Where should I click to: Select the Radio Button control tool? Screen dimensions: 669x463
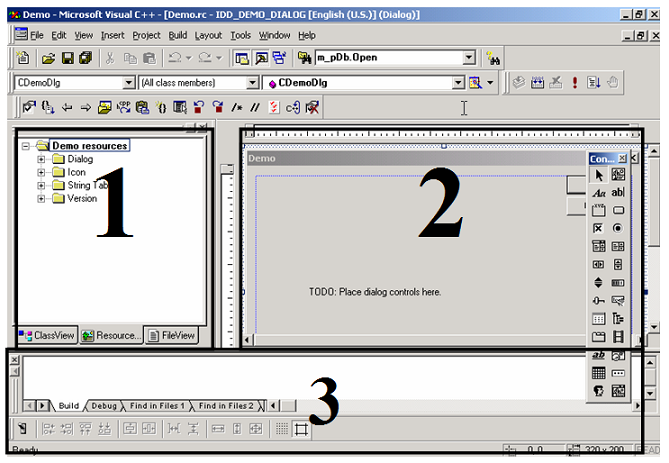pyautogui.click(x=618, y=229)
